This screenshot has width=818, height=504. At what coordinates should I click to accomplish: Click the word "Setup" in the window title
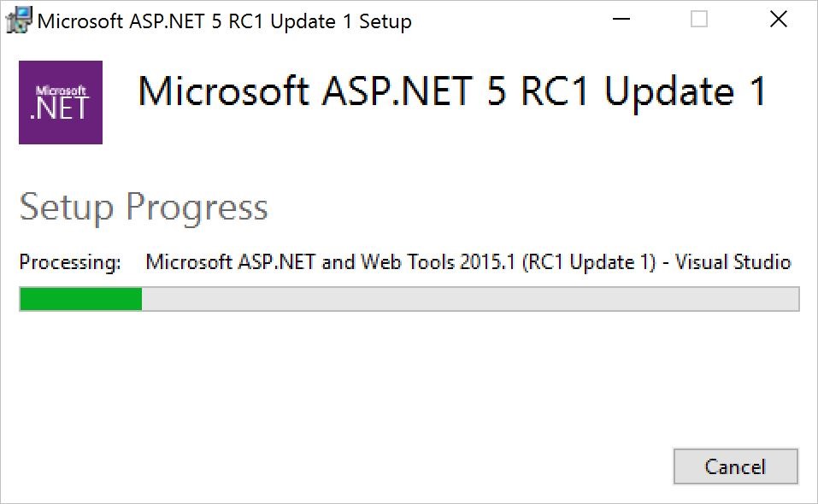(385, 21)
